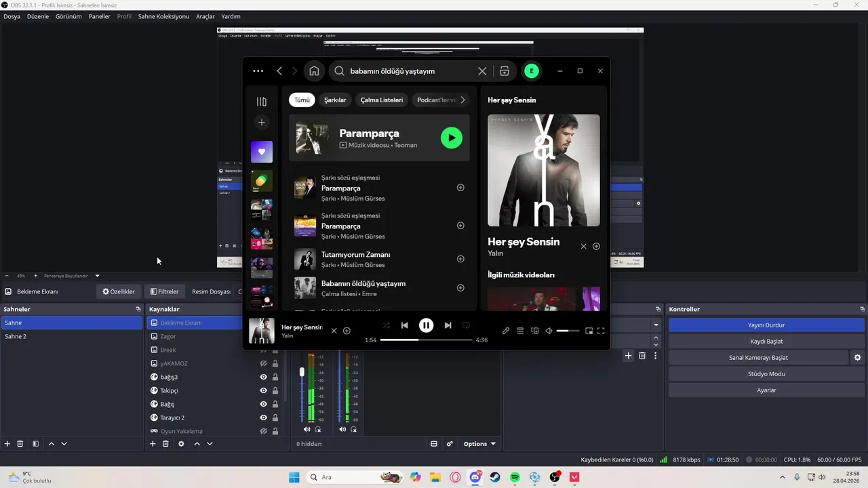Open the Her şey Sensin album cover
The width and height of the screenshot is (868, 488).
(544, 170)
